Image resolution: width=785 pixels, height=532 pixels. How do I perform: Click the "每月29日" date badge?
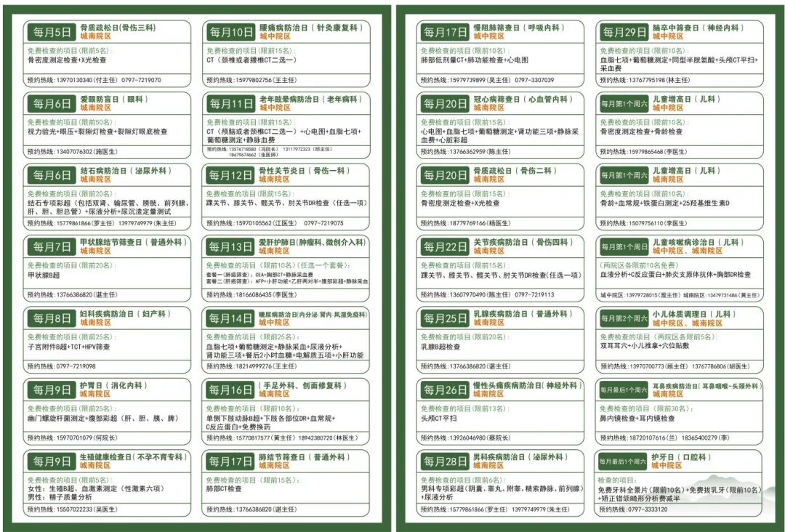click(x=624, y=33)
